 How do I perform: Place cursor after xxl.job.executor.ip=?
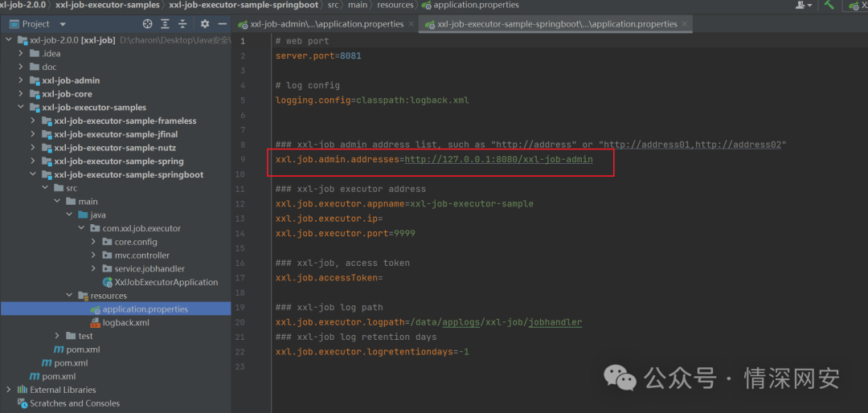383,219
